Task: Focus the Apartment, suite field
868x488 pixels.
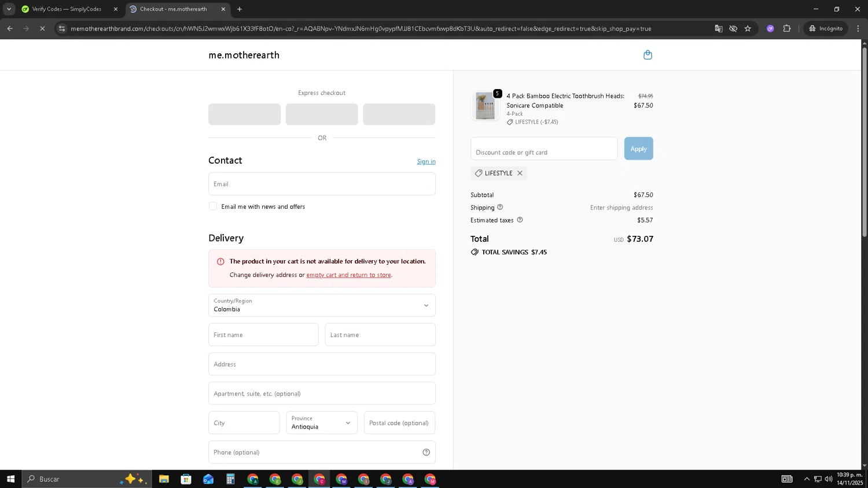Action: click(322, 393)
